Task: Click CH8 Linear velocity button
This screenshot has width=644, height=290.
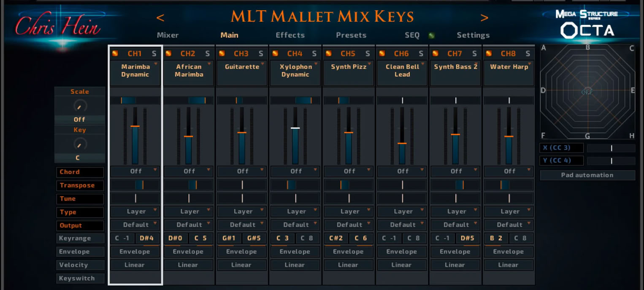Action: pyautogui.click(x=509, y=265)
